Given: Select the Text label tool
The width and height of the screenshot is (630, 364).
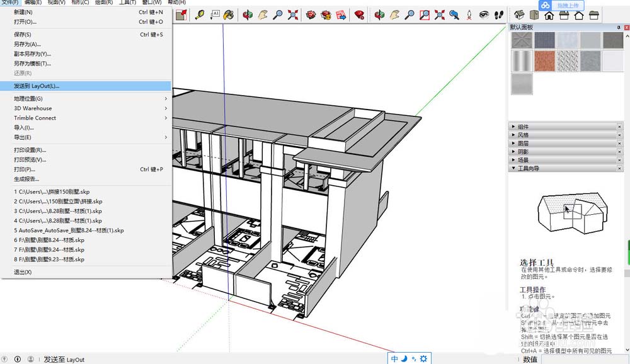Looking at the screenshot, I should click(x=215, y=14).
